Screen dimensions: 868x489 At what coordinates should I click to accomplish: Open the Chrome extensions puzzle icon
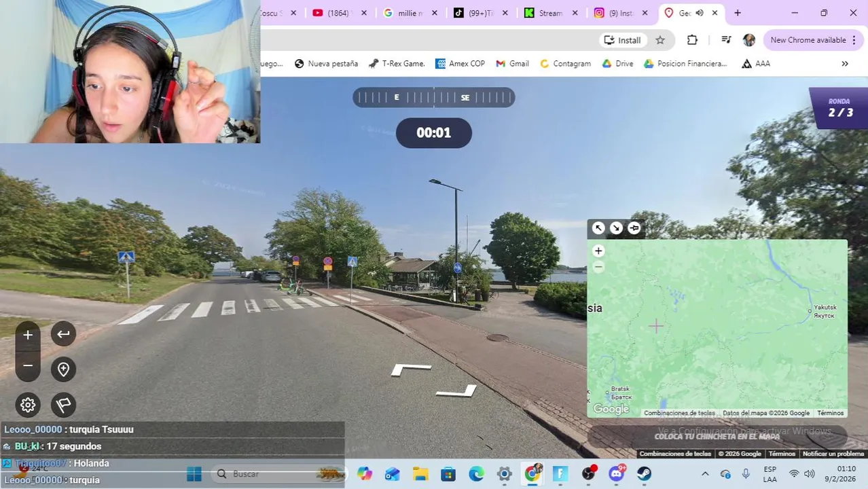pyautogui.click(x=692, y=40)
